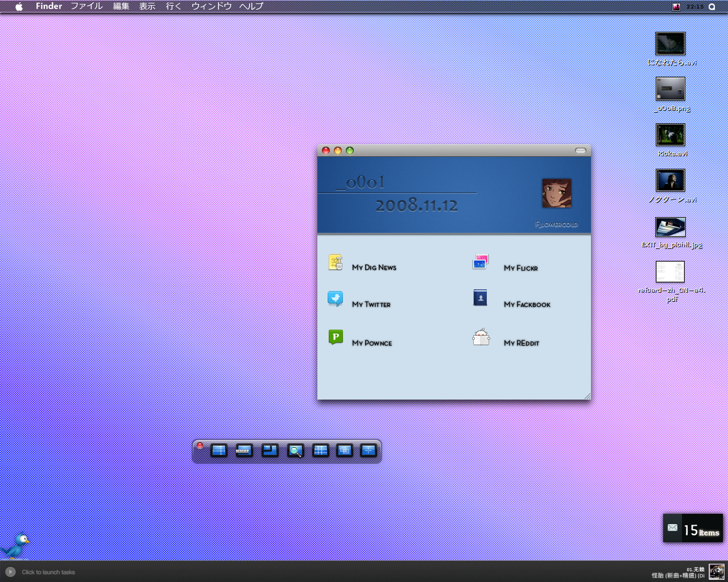Image resolution: width=728 pixels, height=582 pixels.
Task: Open the ウィンドウ menu
Action: [x=212, y=6]
